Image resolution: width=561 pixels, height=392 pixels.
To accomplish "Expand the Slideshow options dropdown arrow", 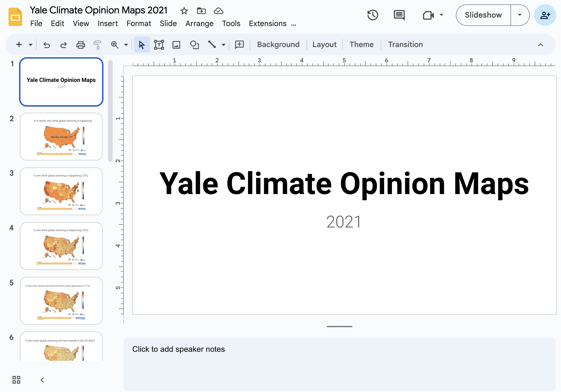I will pos(520,15).
